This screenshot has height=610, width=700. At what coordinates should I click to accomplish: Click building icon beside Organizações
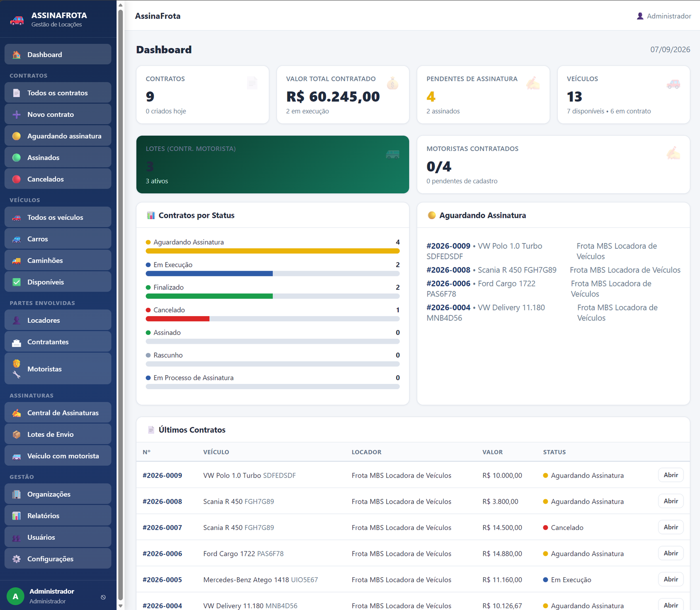tap(17, 494)
